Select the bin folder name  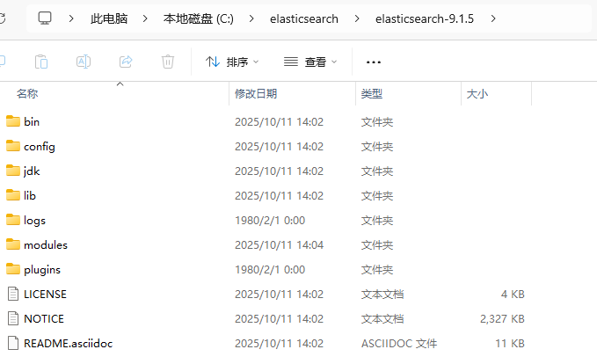pyautogui.click(x=32, y=122)
